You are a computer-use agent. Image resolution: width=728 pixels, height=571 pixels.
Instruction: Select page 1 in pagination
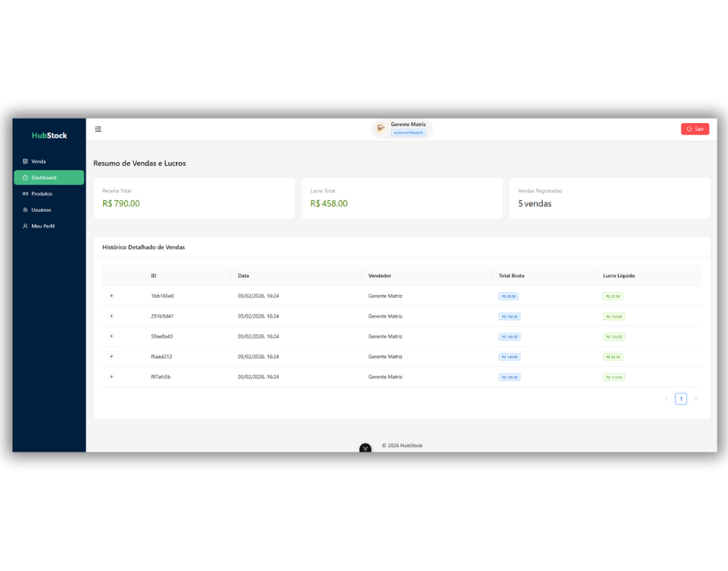tap(680, 398)
